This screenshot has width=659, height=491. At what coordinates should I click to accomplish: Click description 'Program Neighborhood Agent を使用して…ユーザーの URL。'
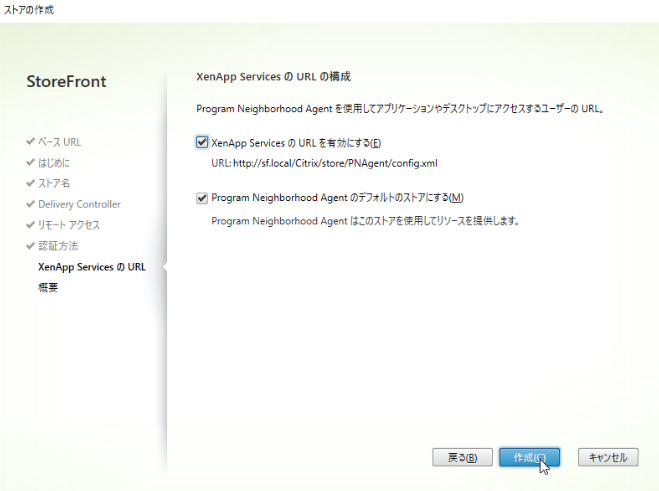coord(401,109)
